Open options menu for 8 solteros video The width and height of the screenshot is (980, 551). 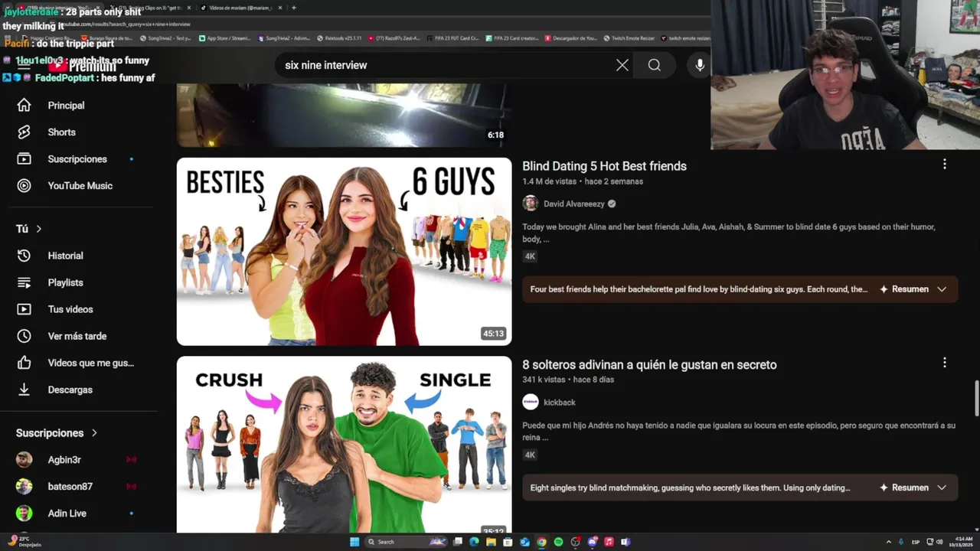pyautogui.click(x=944, y=363)
